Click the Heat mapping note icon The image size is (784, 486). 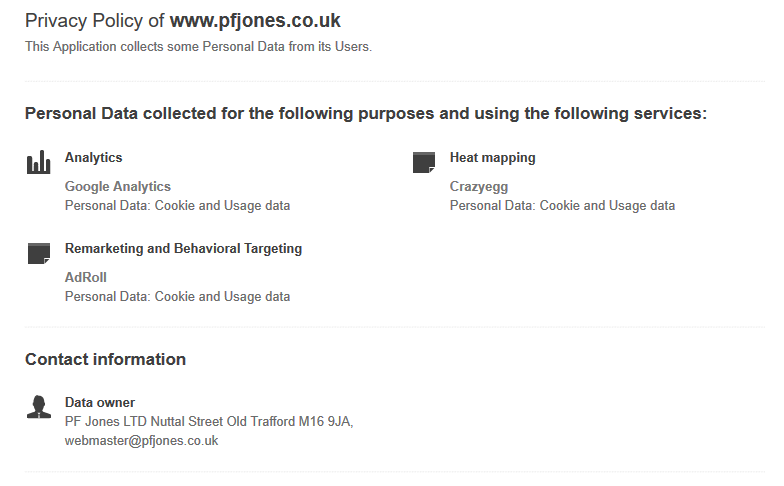pos(424,162)
